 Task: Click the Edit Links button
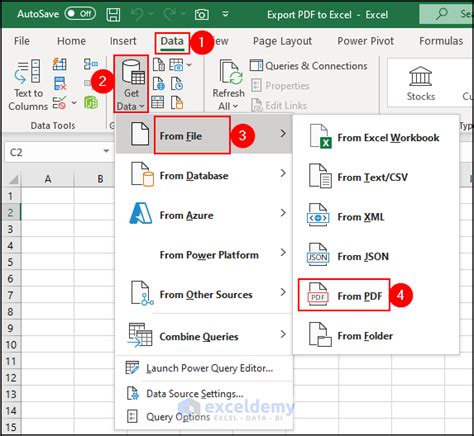(279, 105)
